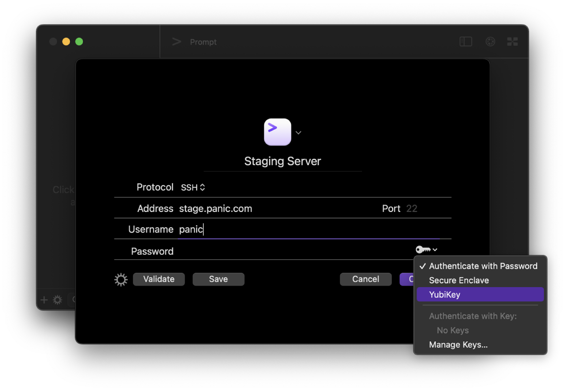Click the round clips icon in toolbar
Viewport: 565px width, 392px height.
[x=490, y=41]
